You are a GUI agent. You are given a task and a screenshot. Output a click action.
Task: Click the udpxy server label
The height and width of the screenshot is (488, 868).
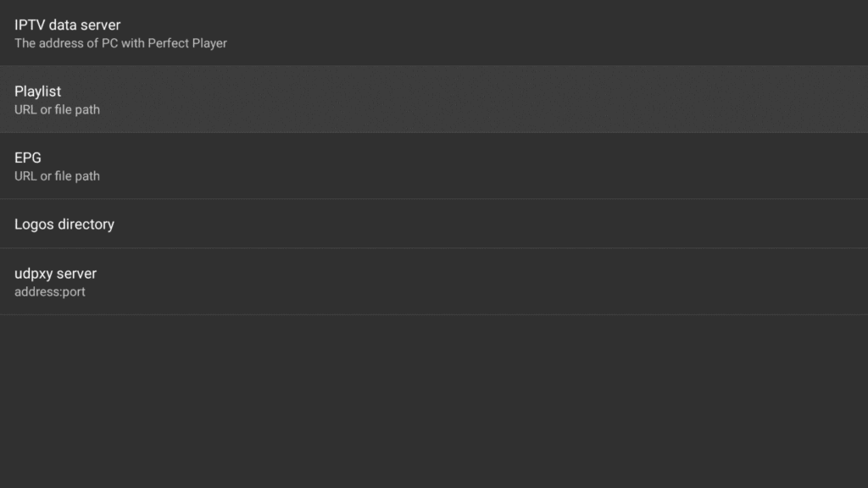[55, 273]
